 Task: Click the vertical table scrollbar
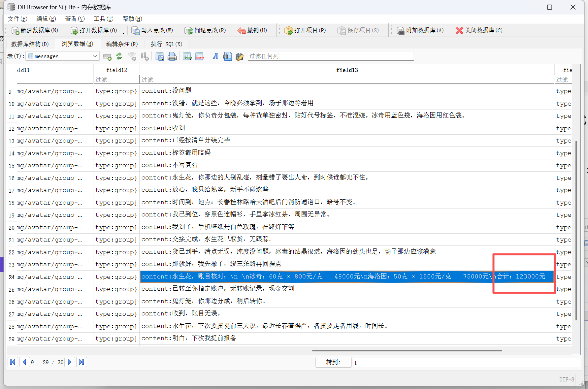[576, 230]
